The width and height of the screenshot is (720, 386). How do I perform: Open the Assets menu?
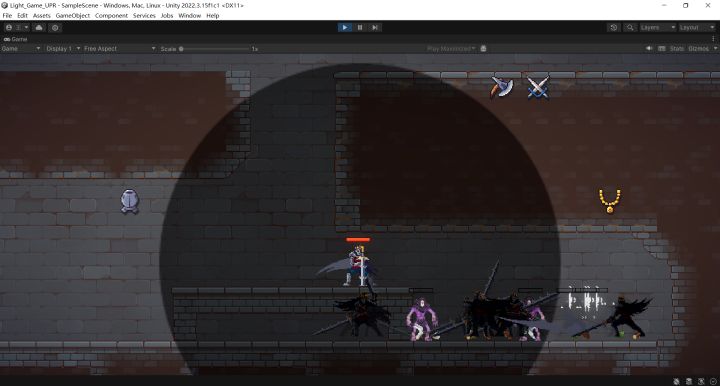click(41, 16)
